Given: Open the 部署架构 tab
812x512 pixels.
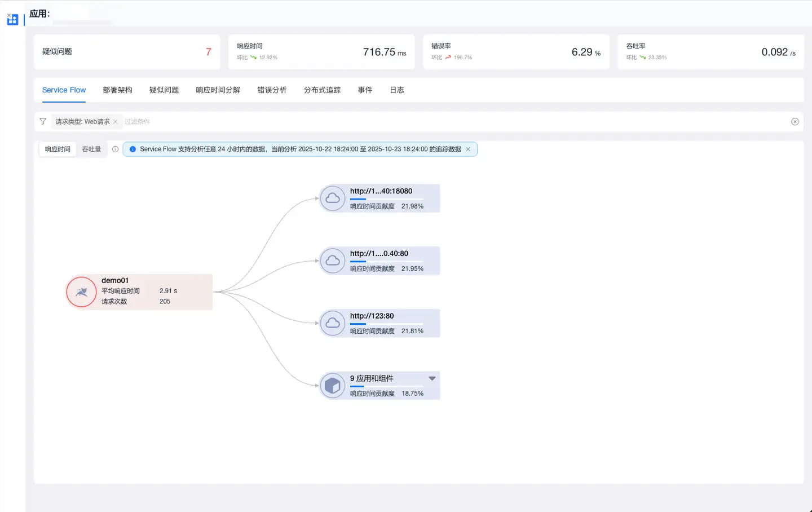Looking at the screenshot, I should pos(117,90).
